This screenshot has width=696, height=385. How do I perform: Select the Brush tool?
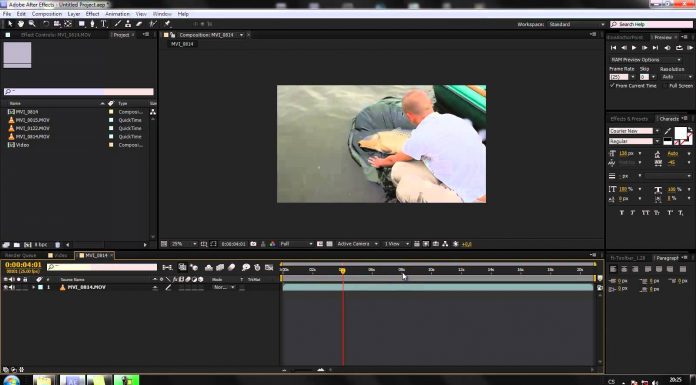[118, 24]
